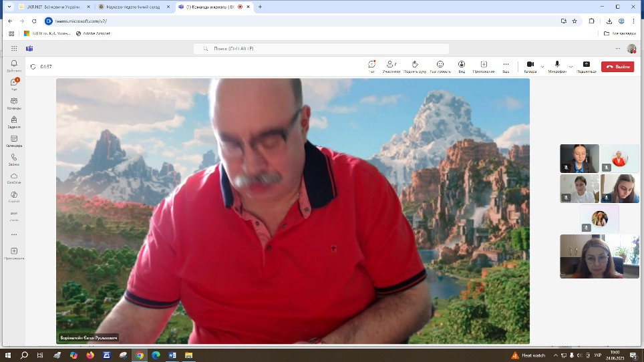Image resolution: width=644 pixels, height=362 pixels.
Task: Raise your hand in the meeting
Action: pos(415,65)
